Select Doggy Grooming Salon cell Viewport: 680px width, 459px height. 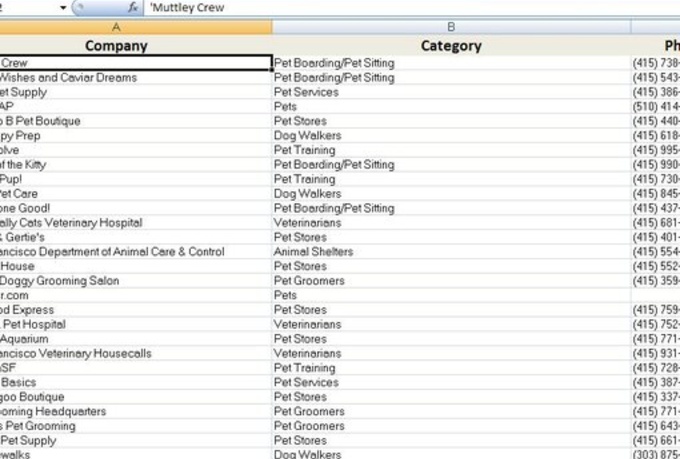point(136,281)
